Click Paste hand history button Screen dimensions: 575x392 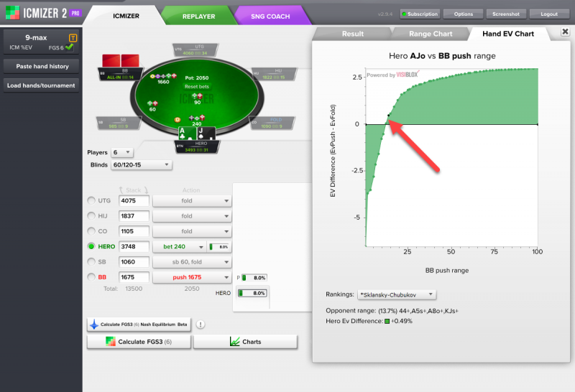coord(41,66)
